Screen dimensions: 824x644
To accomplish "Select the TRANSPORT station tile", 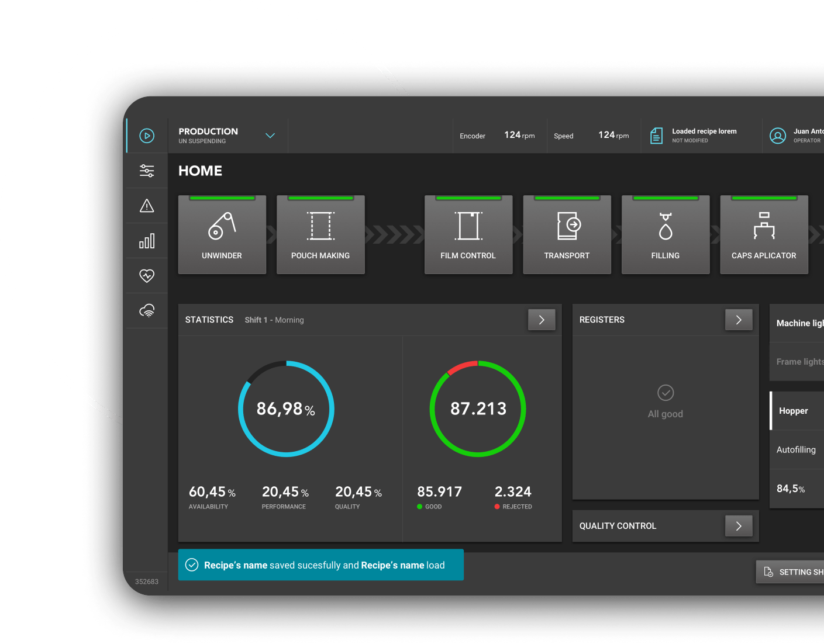I will click(567, 235).
